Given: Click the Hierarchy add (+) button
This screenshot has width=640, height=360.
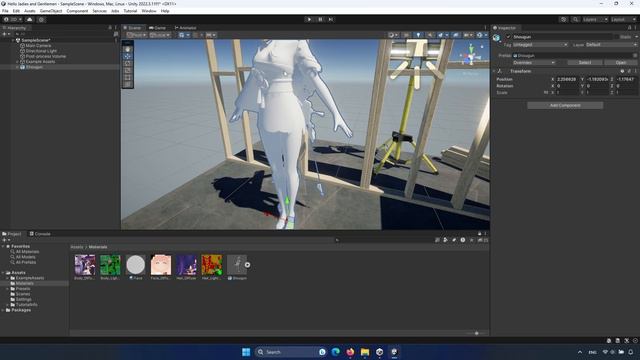Looking at the screenshot, I should (5, 34).
